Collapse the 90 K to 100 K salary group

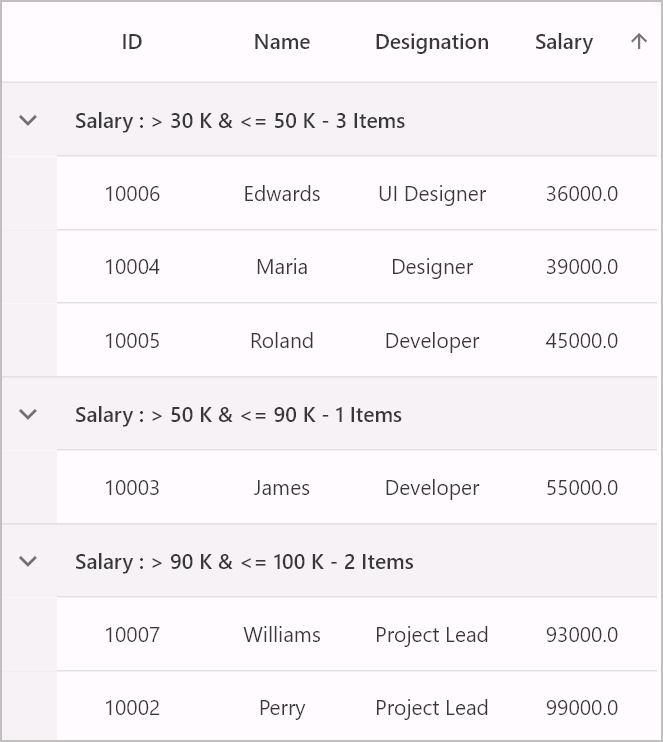(28, 561)
